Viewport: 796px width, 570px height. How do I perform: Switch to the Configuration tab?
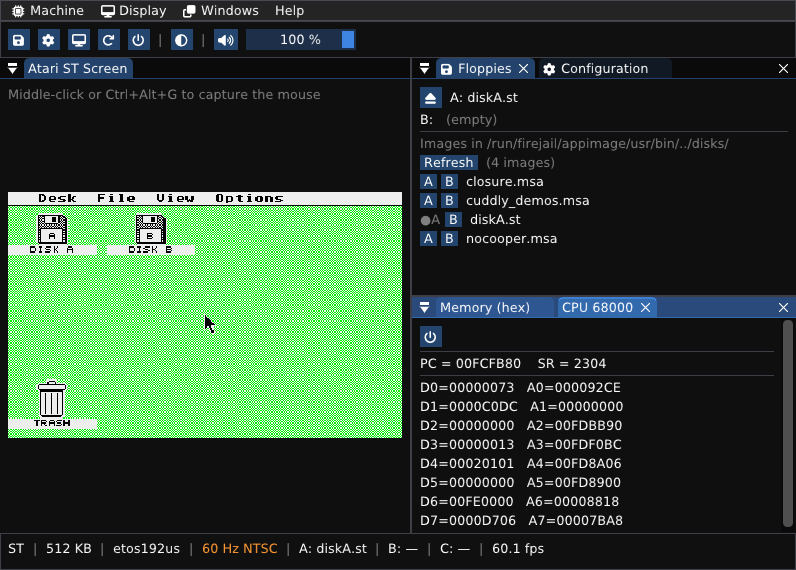tap(604, 69)
